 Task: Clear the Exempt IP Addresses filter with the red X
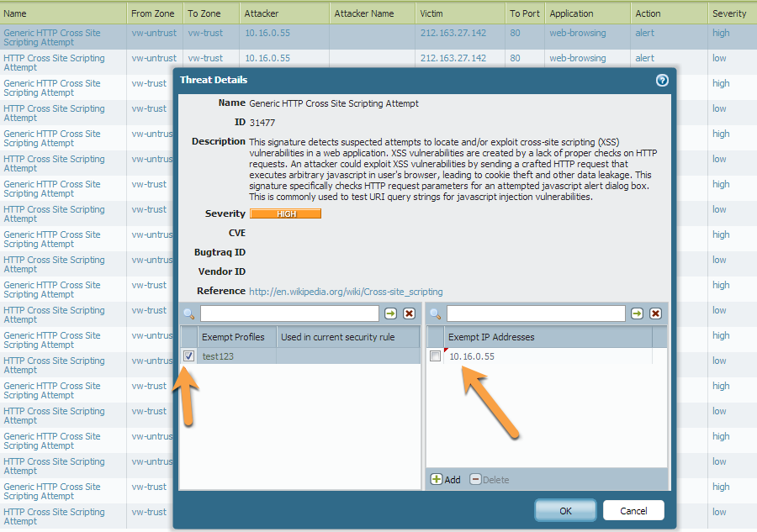[655, 313]
